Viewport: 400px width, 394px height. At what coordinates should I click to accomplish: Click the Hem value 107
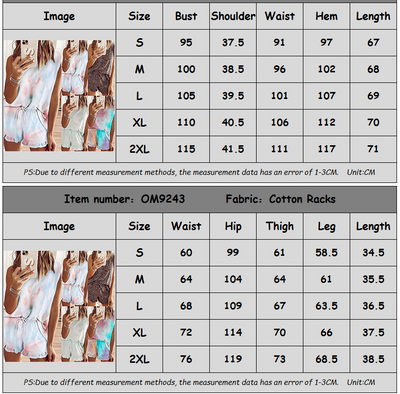(326, 96)
